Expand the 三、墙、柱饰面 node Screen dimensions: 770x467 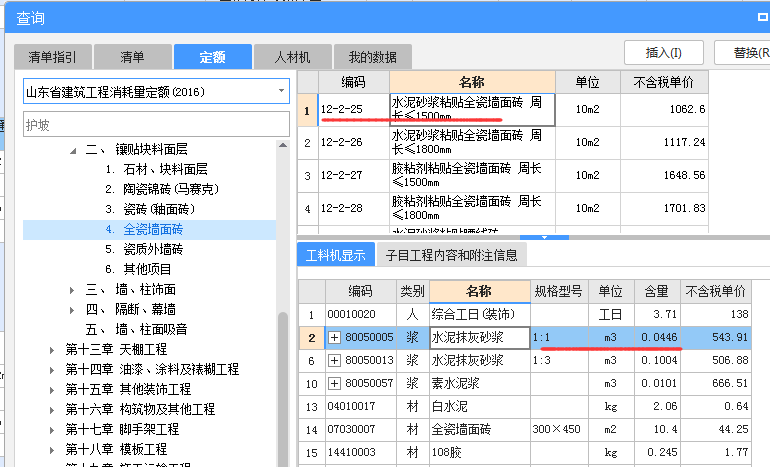(x=72, y=290)
